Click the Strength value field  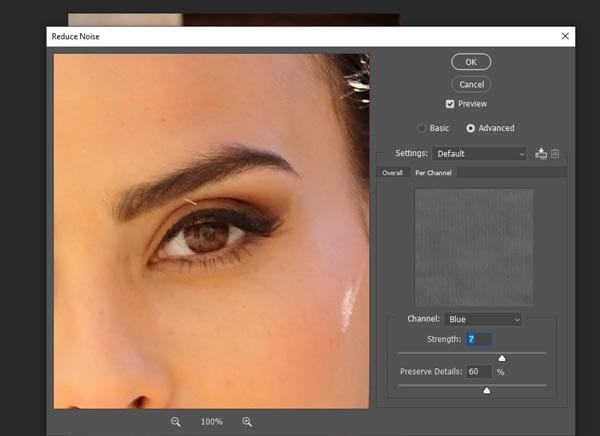pyautogui.click(x=479, y=339)
